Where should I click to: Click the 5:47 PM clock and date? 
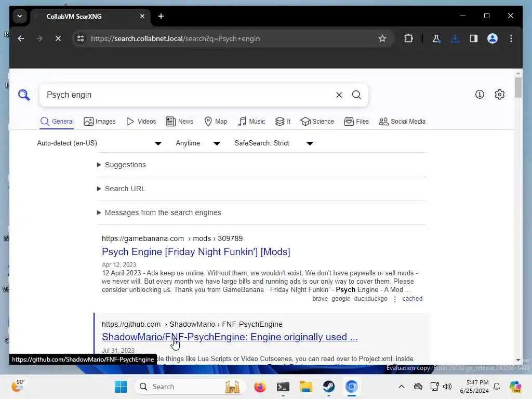click(474, 387)
